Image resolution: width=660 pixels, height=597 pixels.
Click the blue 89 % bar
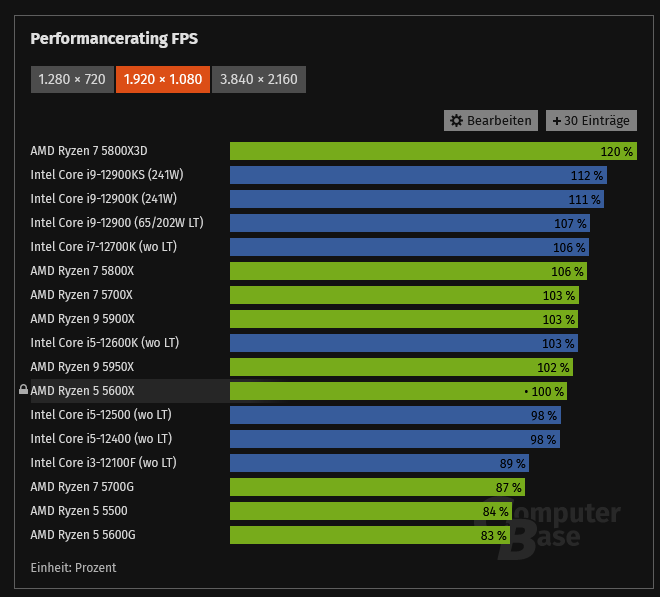(379, 463)
